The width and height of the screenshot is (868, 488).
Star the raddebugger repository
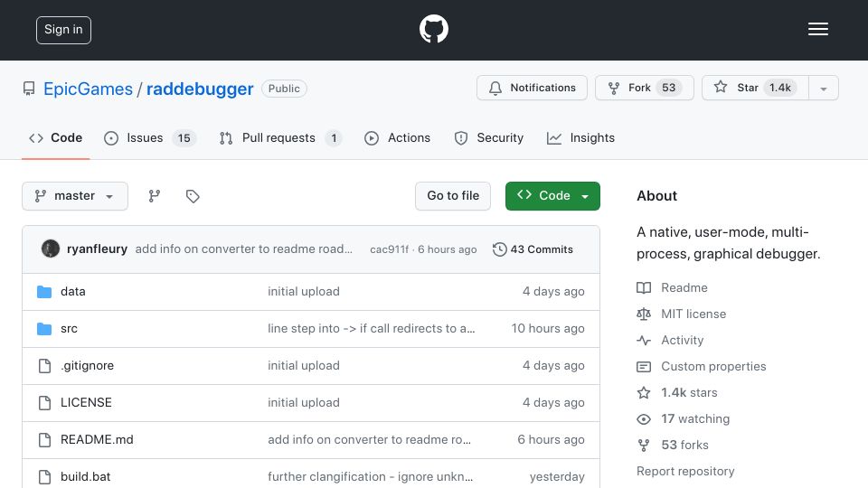click(x=755, y=88)
